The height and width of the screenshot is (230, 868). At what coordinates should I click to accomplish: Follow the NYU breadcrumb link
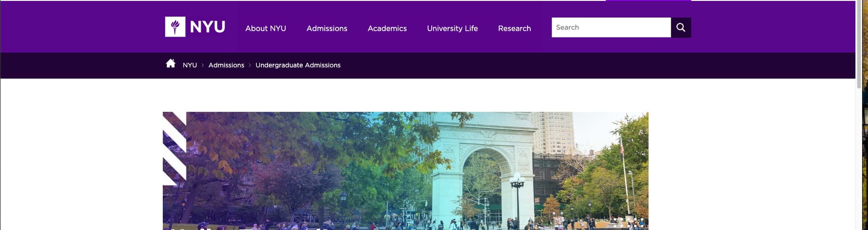click(190, 65)
